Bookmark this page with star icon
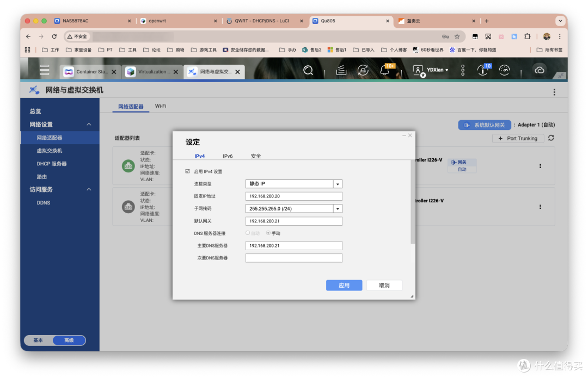588x378 pixels. click(x=457, y=36)
